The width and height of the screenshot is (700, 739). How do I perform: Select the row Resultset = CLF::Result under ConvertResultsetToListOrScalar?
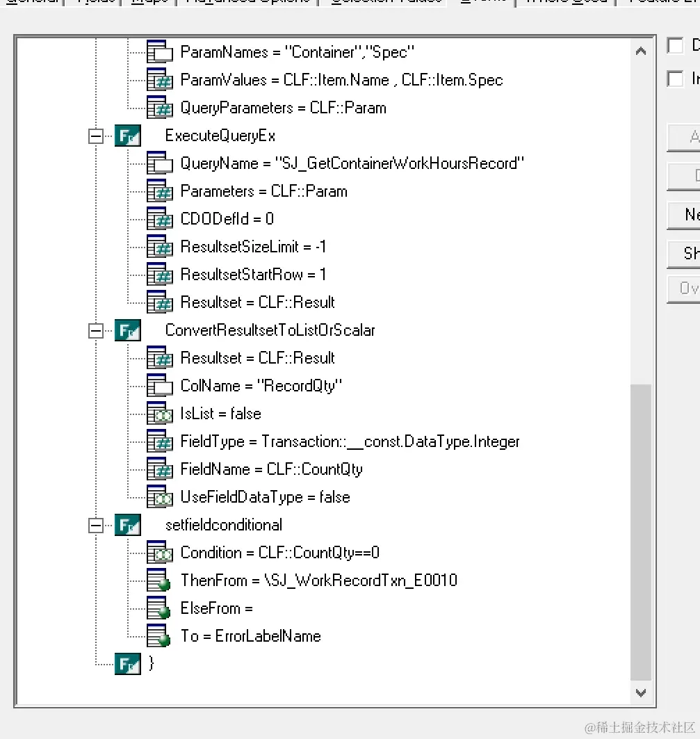pos(257,358)
